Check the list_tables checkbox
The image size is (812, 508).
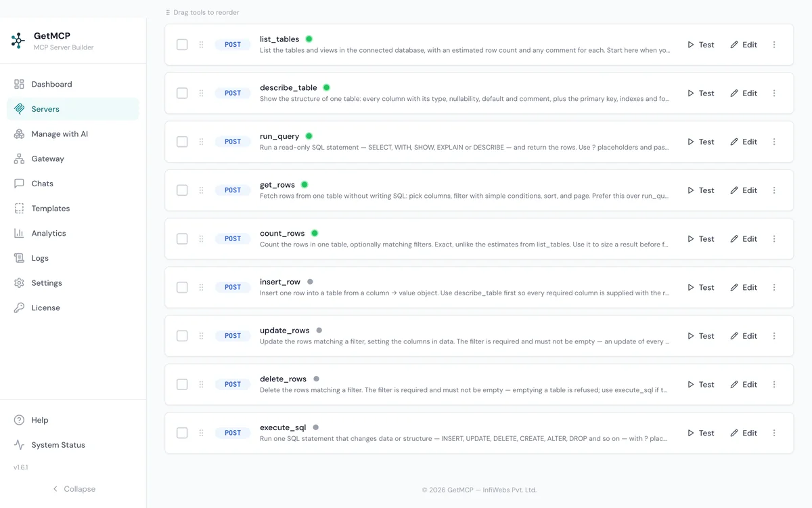click(x=182, y=45)
